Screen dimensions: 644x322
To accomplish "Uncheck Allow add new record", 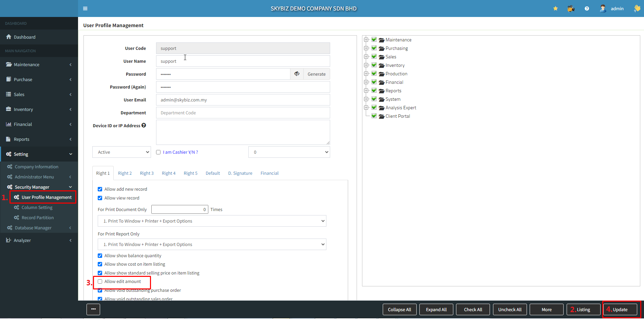I will (100, 189).
